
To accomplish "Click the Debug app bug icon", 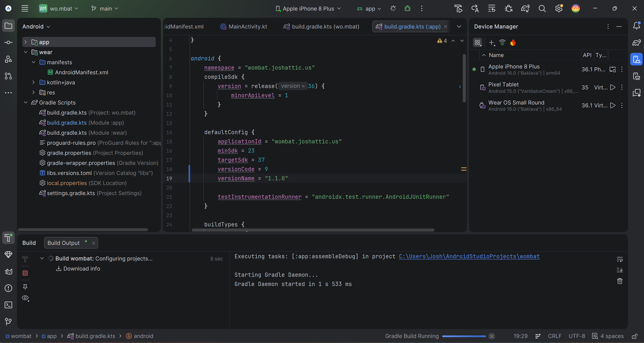I will 408,9.
